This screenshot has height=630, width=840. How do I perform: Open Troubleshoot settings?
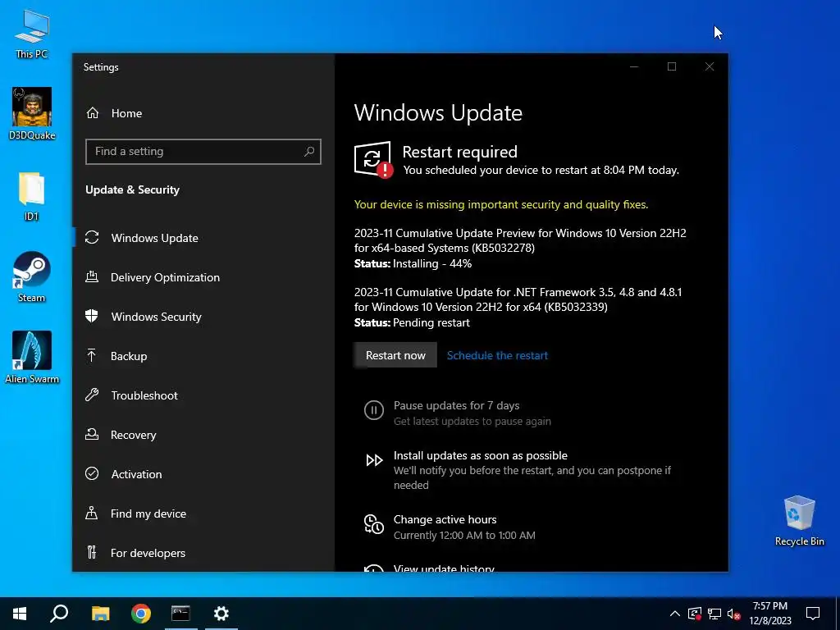point(203,395)
